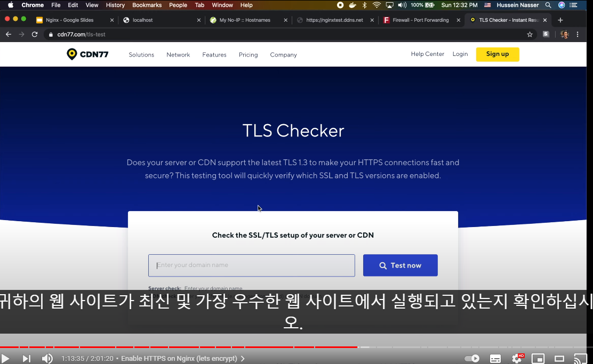Image resolution: width=593 pixels, height=364 pixels.
Task: Play the video
Action: coord(5,358)
